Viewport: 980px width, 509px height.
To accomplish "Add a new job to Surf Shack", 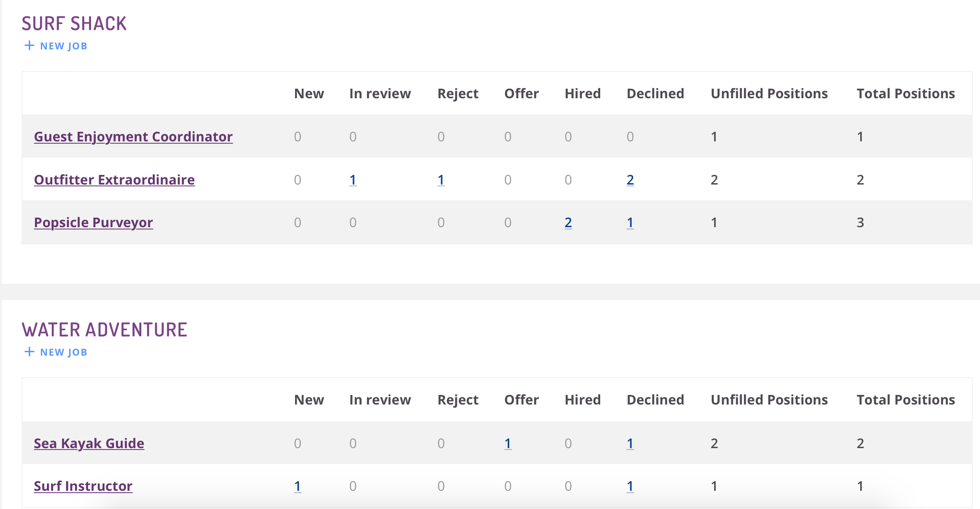I will 56,46.
